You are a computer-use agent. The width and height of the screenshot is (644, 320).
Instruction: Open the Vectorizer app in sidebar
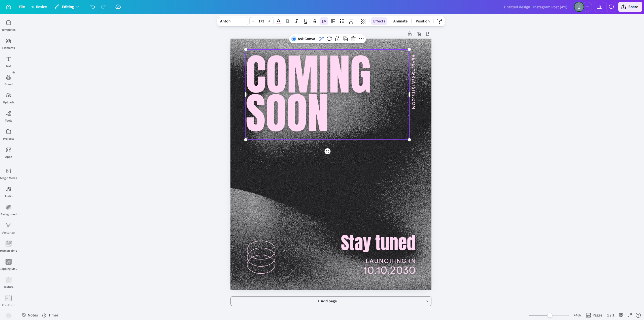pyautogui.click(x=9, y=228)
